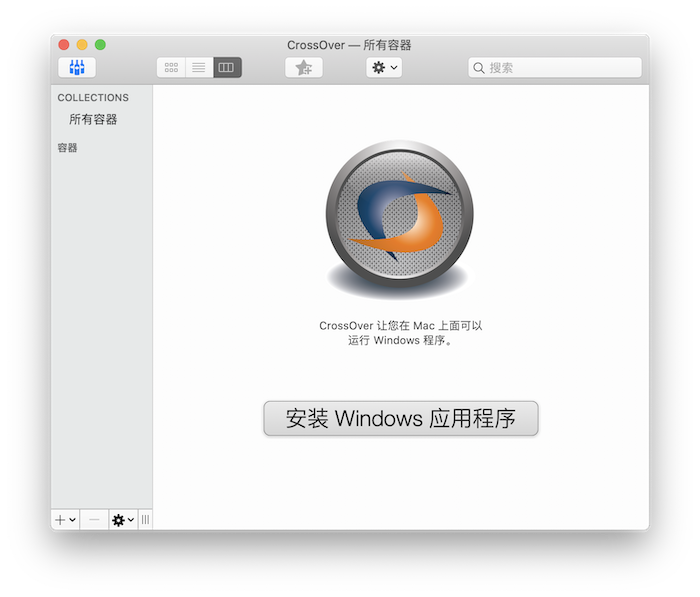Image resolution: width=700 pixels, height=597 pixels.
Task: Click the sidebar resize handle
Action: pos(145,520)
